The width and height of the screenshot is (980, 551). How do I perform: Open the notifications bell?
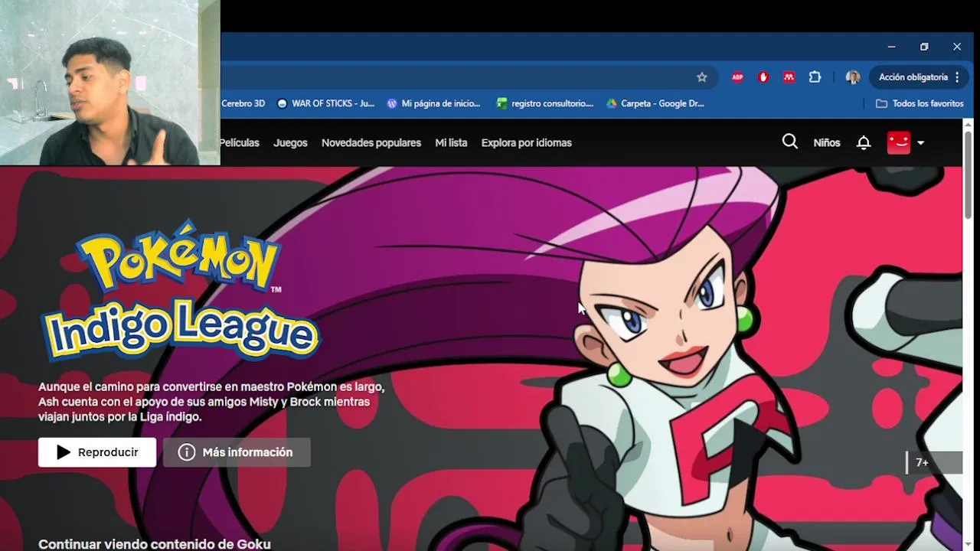tap(864, 143)
